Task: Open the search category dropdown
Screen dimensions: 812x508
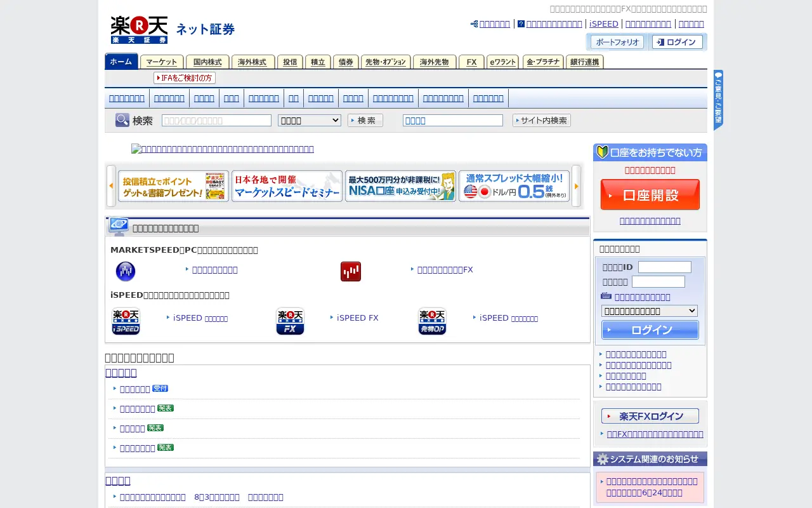Action: (310, 120)
